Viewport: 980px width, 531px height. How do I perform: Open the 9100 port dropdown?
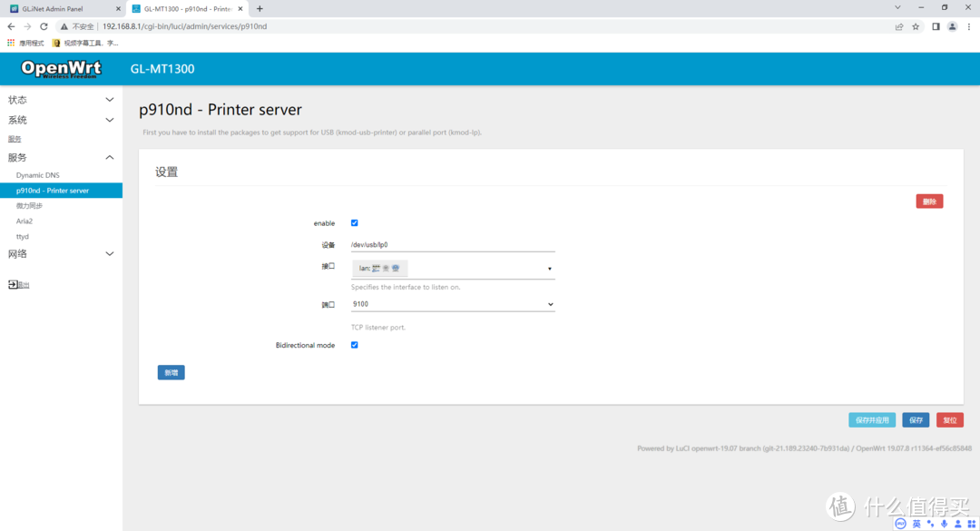pos(453,304)
